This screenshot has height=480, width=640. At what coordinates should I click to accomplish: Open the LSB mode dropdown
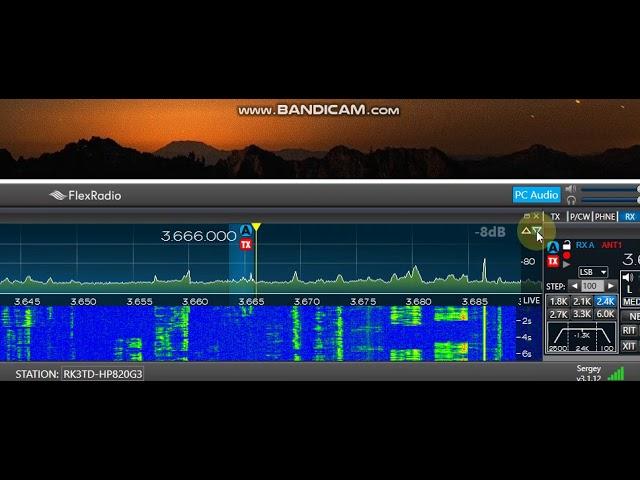[593, 272]
